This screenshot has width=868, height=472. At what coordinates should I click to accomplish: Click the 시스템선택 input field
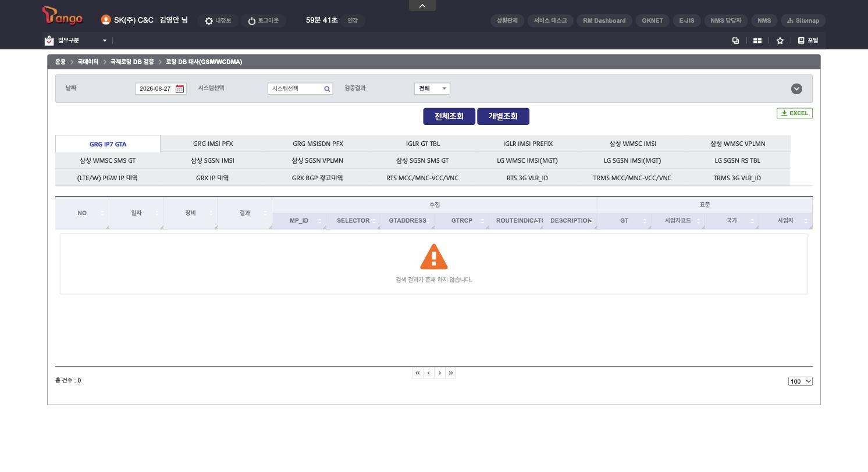[296, 89]
